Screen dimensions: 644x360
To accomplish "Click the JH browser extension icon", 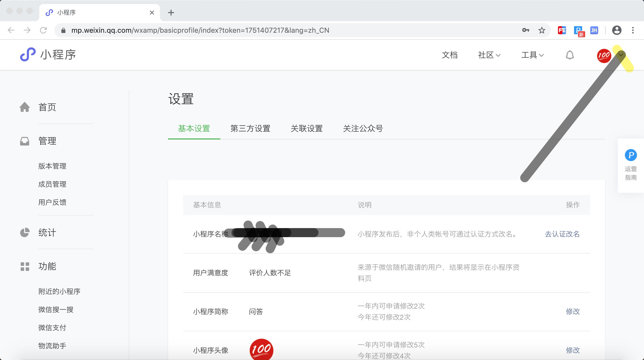I will [x=594, y=30].
